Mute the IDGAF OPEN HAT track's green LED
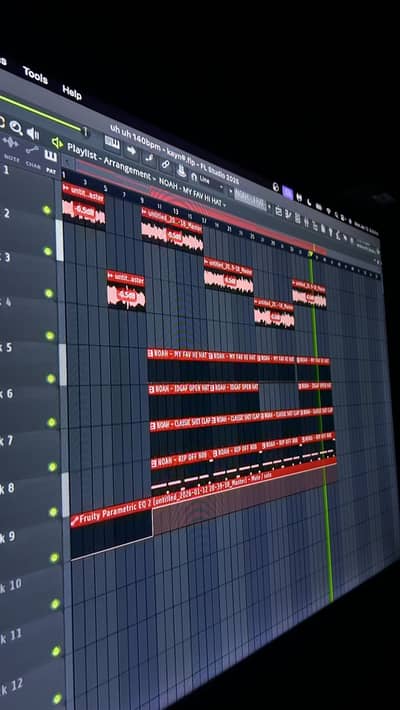 click(52, 422)
